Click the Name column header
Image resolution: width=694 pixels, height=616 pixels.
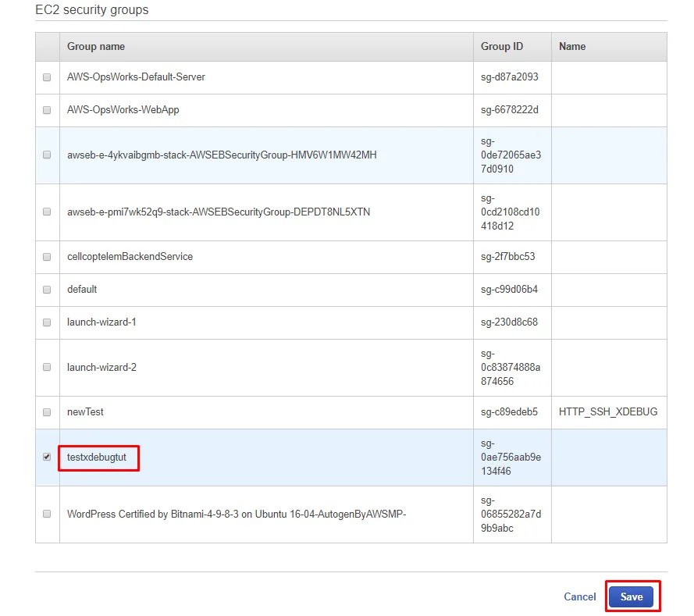point(572,47)
